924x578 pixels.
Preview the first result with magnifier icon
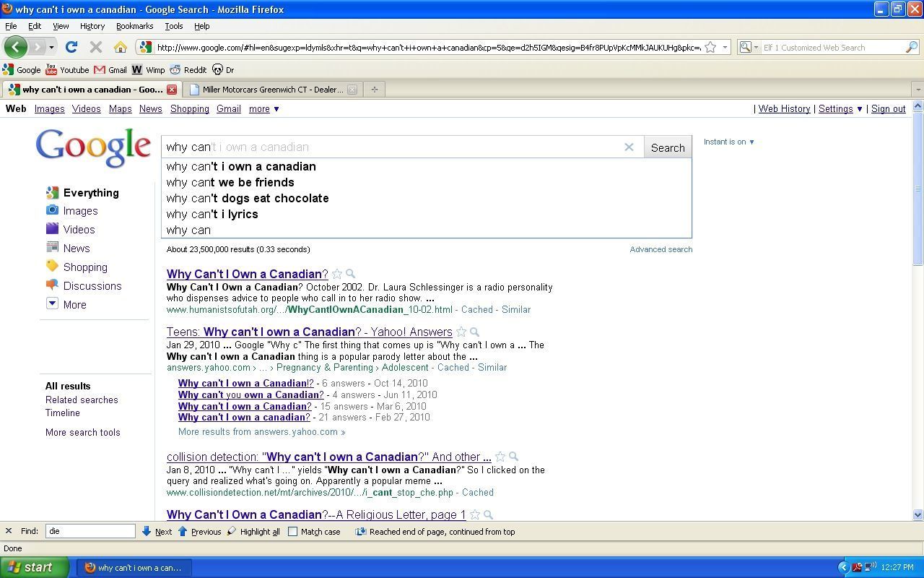point(350,274)
